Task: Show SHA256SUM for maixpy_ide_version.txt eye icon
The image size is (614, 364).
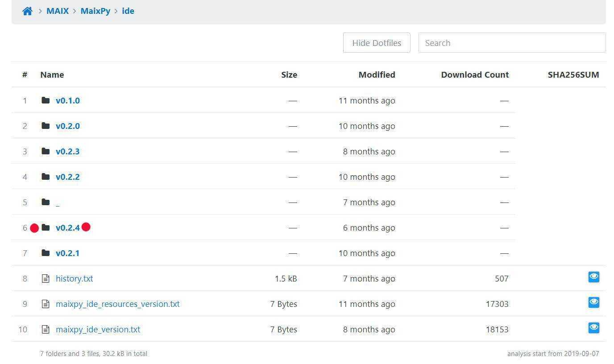Action: pyautogui.click(x=593, y=328)
